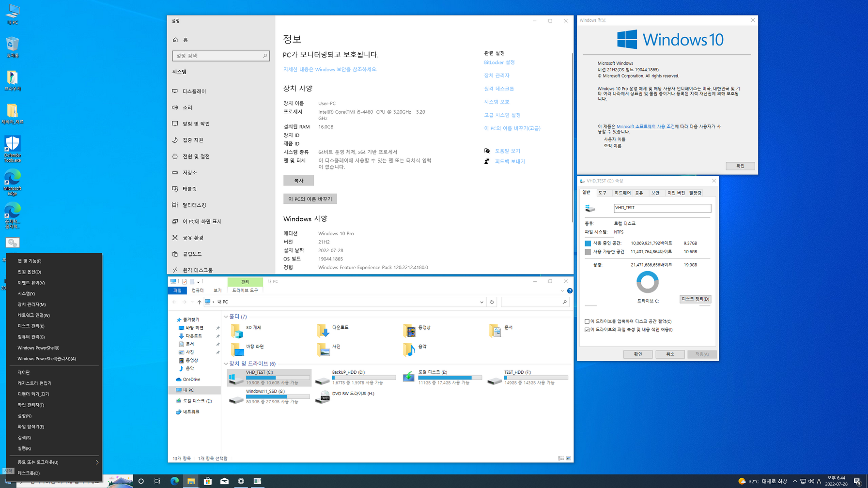
Task: Toggle allow file indexing checkbox
Action: click(587, 330)
